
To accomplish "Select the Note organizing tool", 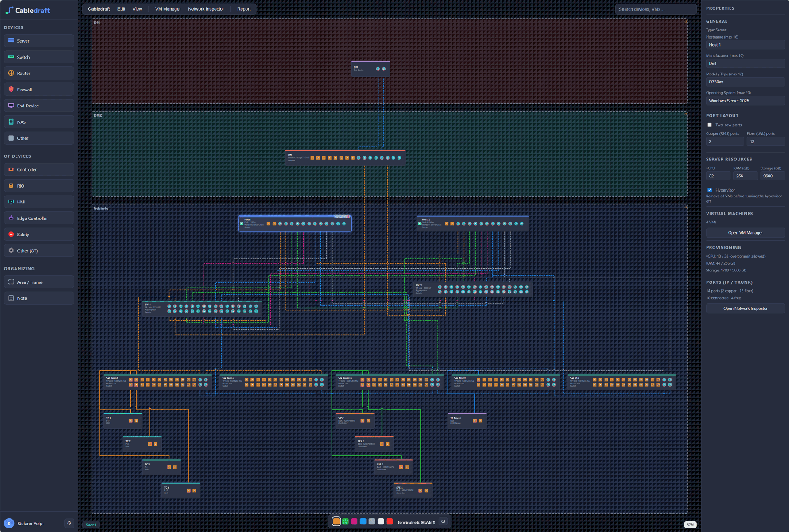I will (x=39, y=298).
